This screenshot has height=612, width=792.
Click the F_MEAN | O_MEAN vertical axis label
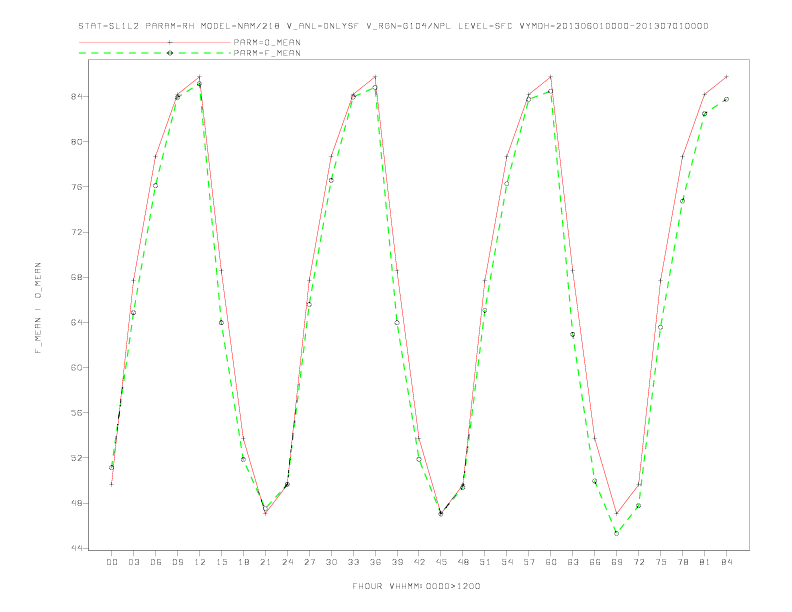click(38, 308)
